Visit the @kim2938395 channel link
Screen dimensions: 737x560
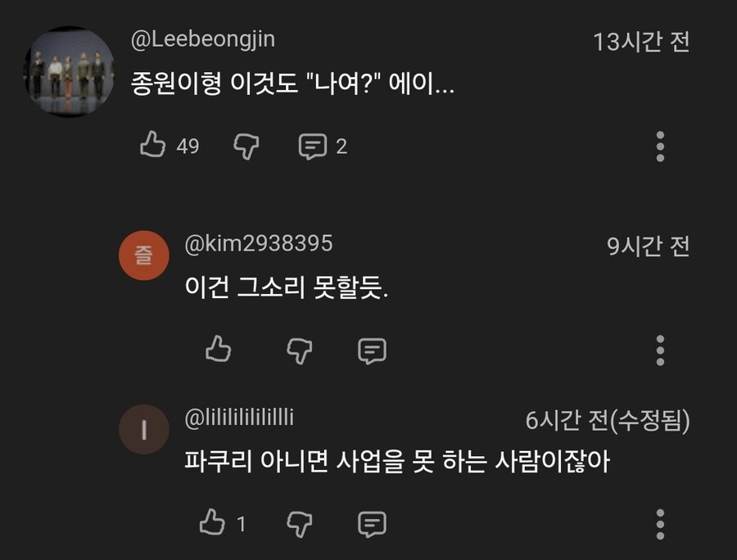(259, 244)
